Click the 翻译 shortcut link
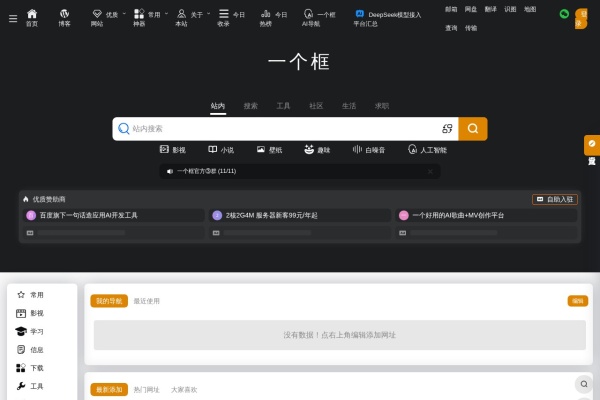The image size is (600, 400). (491, 9)
